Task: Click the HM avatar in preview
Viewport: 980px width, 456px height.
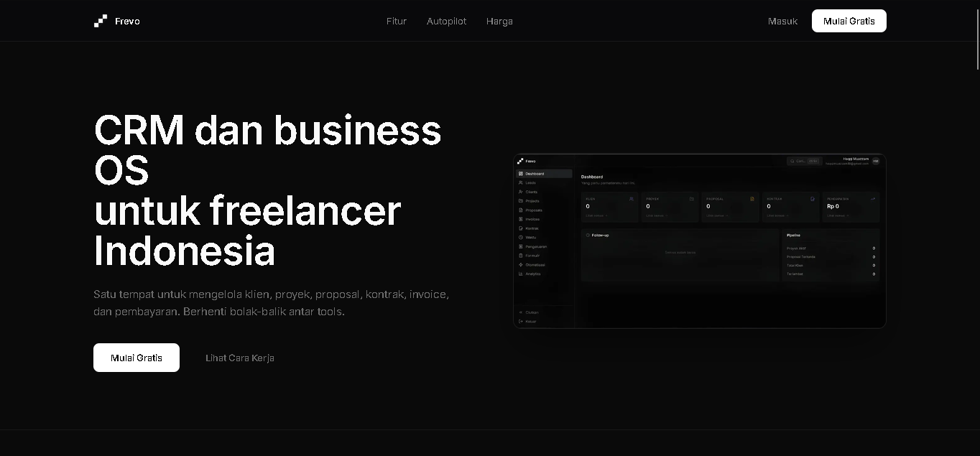Action: [x=875, y=162]
